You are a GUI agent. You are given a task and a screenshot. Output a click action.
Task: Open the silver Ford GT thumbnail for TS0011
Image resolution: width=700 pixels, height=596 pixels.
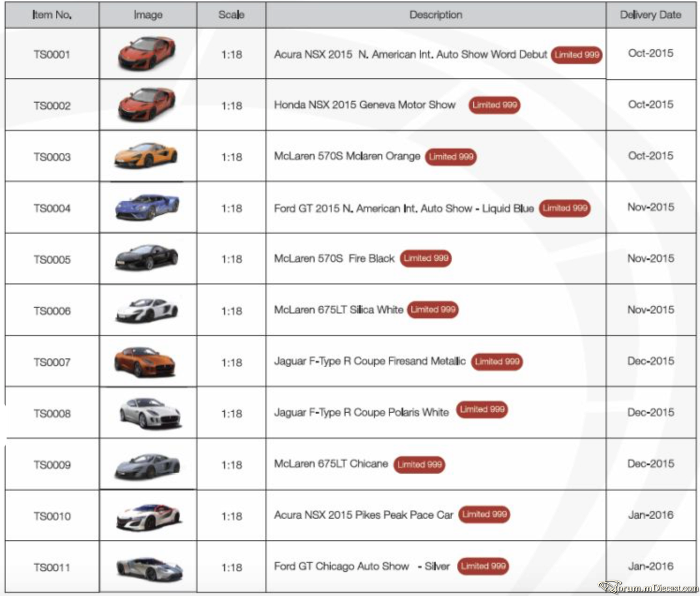pyautogui.click(x=149, y=568)
